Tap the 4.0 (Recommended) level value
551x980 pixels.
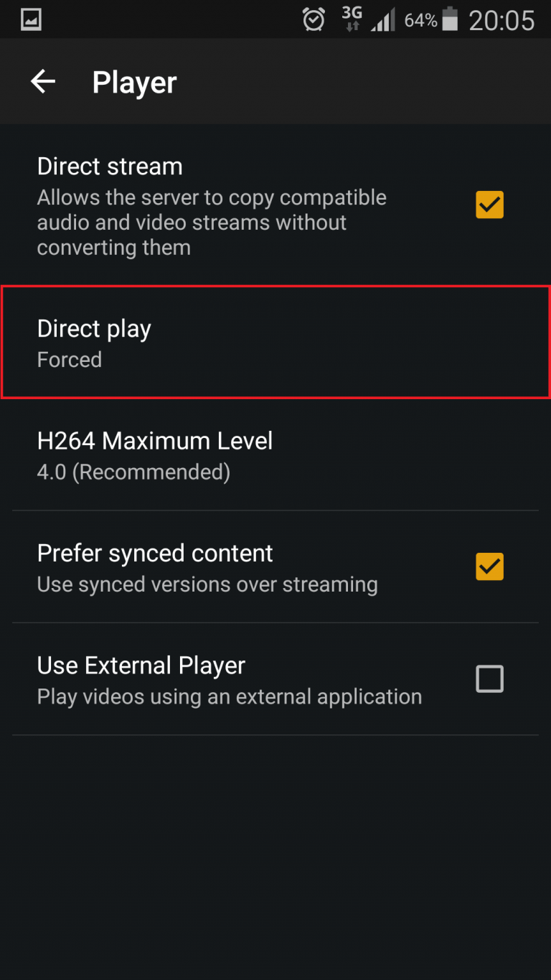[x=133, y=472]
